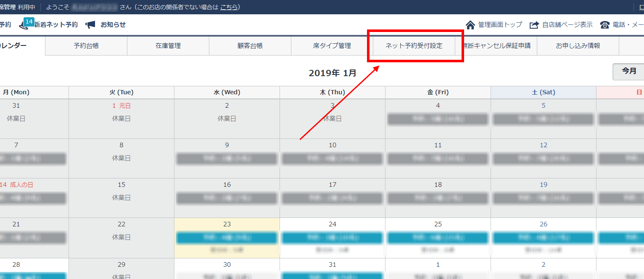
Task: Select date 21 in the Monday column
Action: click(16, 224)
